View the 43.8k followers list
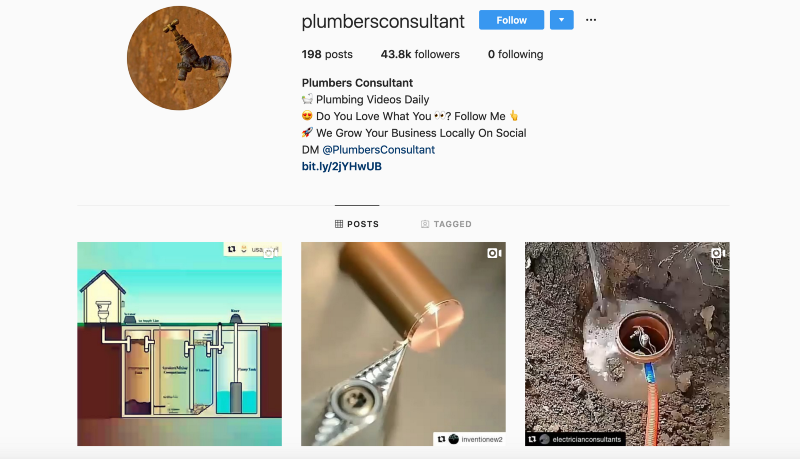This screenshot has width=800, height=459. (420, 54)
